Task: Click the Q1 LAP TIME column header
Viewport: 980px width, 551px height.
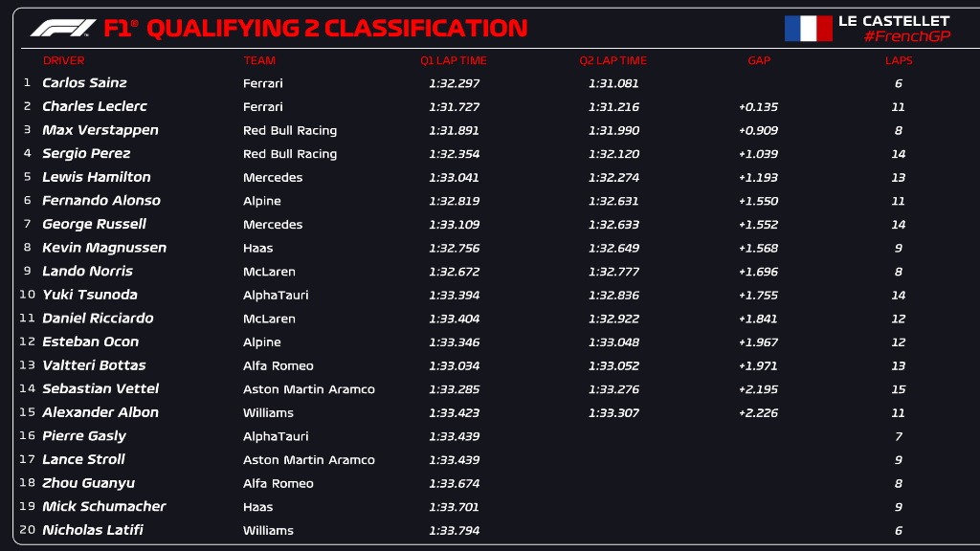Action: click(454, 60)
